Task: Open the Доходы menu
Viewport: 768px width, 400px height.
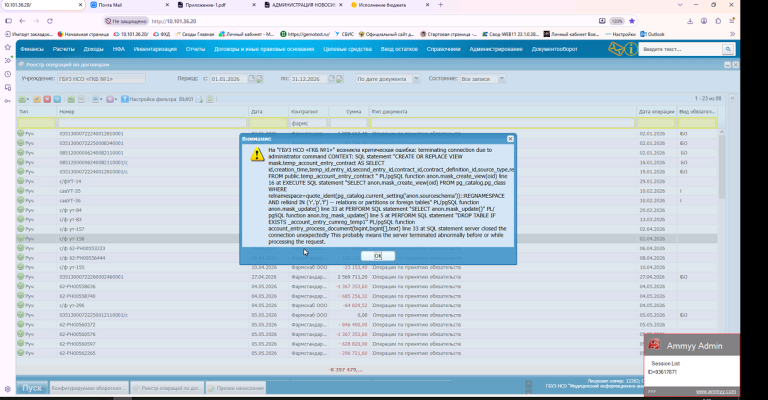Action: pyautogui.click(x=93, y=49)
